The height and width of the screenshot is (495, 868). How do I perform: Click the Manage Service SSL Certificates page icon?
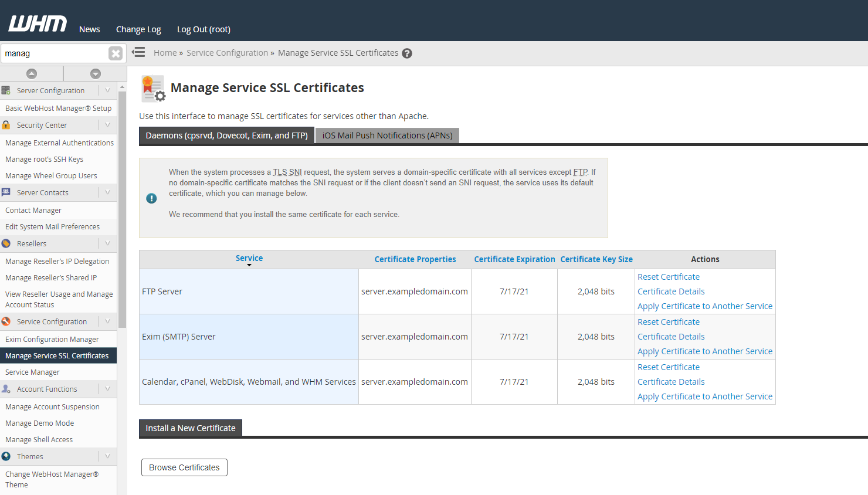[x=153, y=89]
